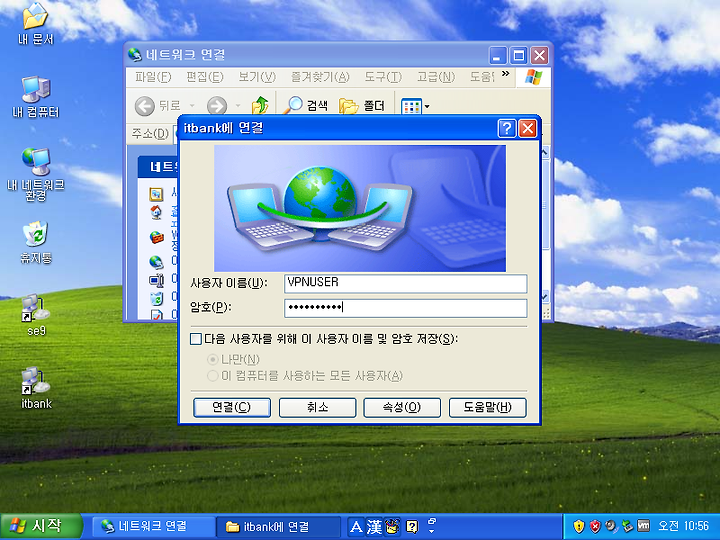This screenshot has width=720, height=540.
Task: Click the password (암호) field
Action: pyautogui.click(x=405, y=308)
